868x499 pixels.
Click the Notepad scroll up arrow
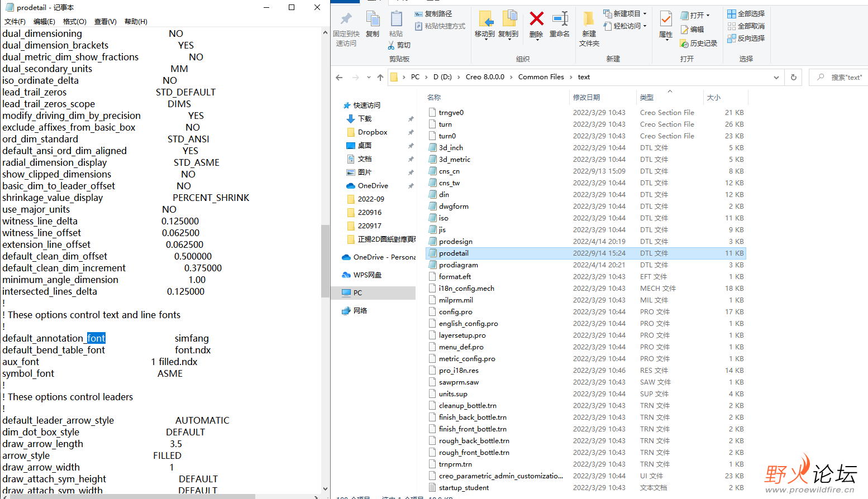tap(325, 32)
